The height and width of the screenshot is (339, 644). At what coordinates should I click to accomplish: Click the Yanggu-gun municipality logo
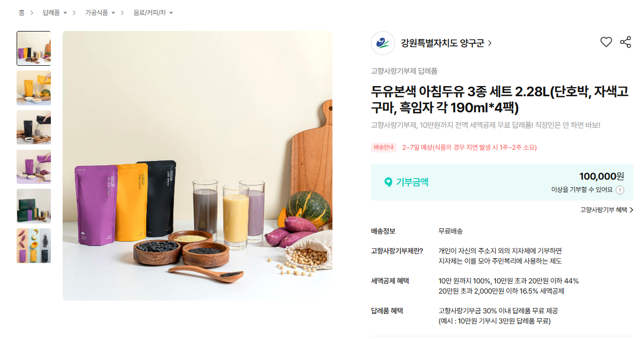(x=383, y=43)
